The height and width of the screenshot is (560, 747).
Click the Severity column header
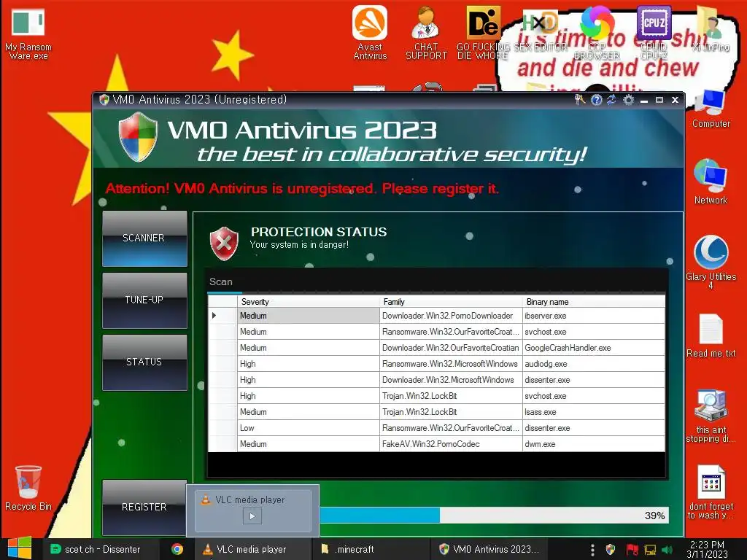click(309, 301)
